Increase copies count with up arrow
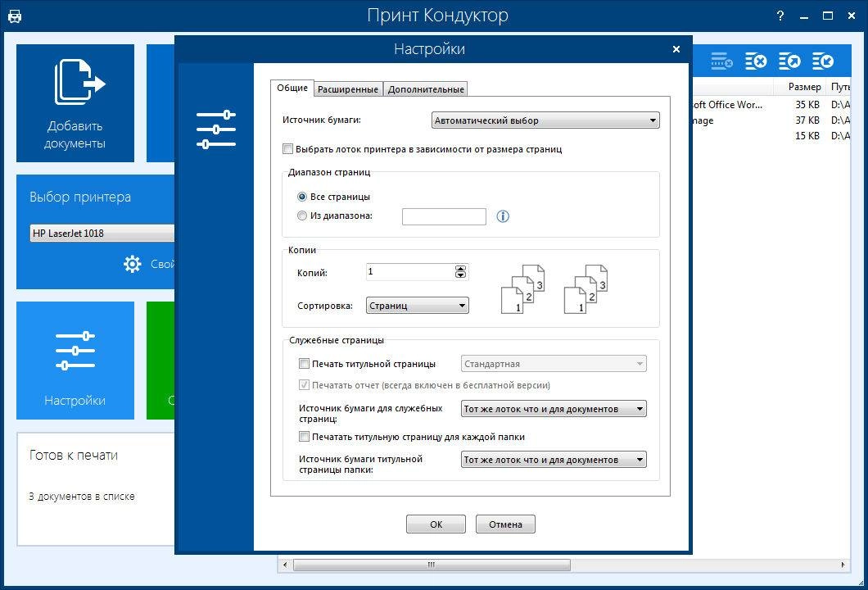Viewport: 868px width, 590px height. [x=460, y=268]
